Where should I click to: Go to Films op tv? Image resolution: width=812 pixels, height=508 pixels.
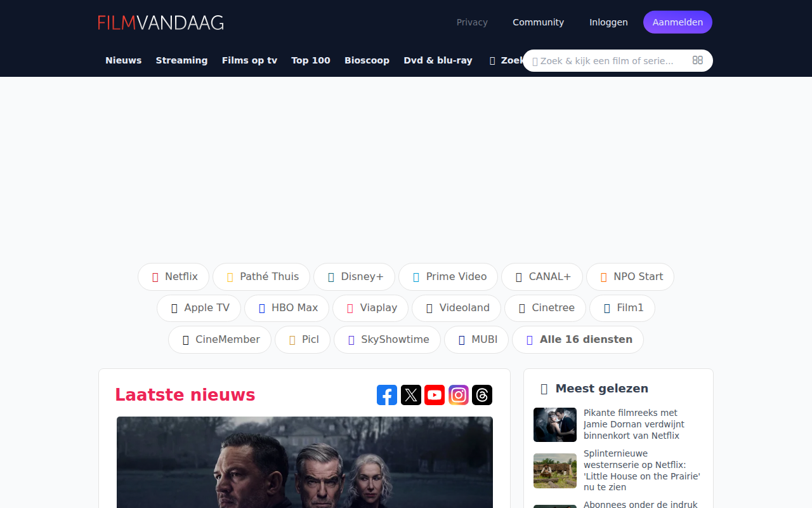(x=249, y=60)
